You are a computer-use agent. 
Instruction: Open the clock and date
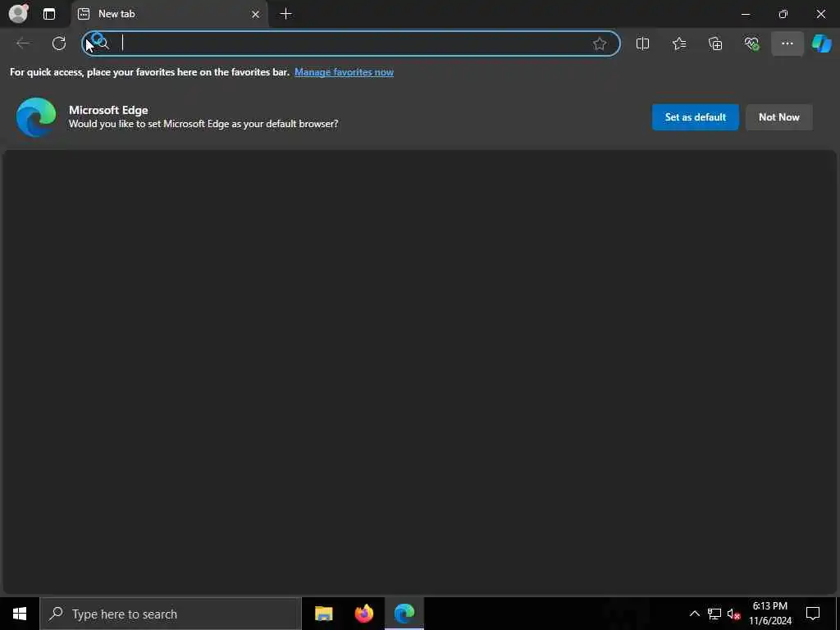[x=770, y=614]
